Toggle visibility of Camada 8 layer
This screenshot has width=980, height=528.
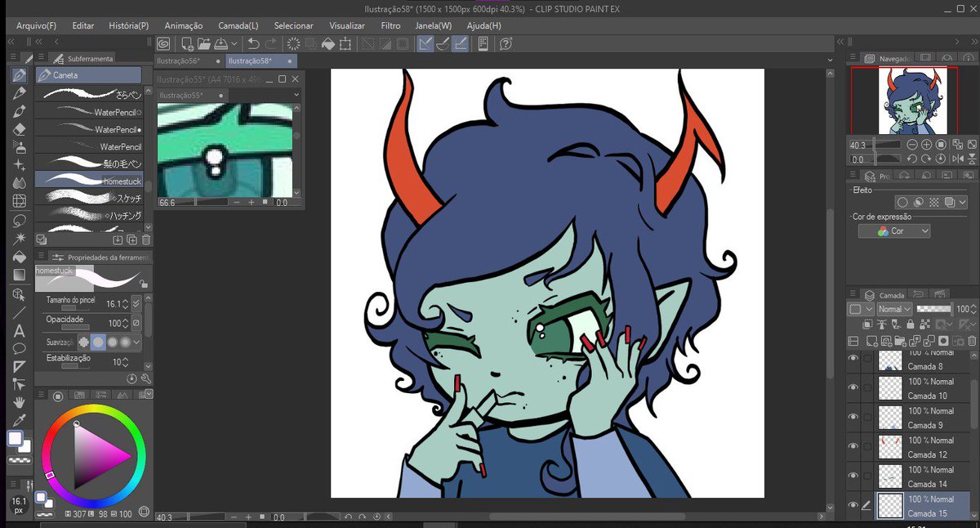[x=853, y=359]
